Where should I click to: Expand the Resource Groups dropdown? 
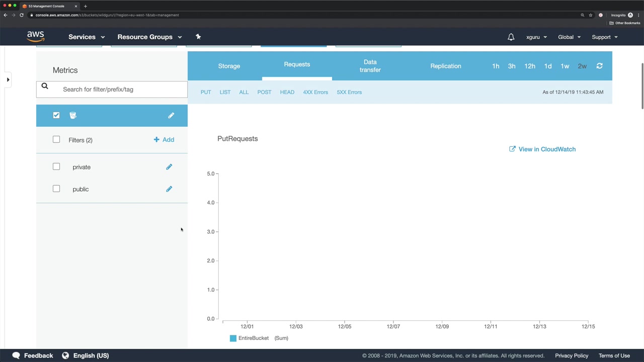pyautogui.click(x=149, y=37)
